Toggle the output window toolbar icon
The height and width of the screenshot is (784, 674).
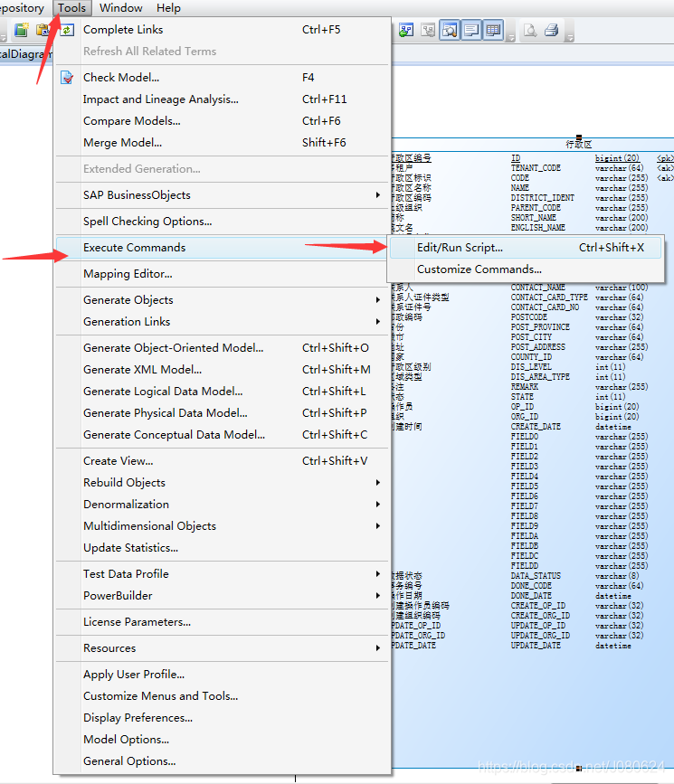(x=470, y=31)
